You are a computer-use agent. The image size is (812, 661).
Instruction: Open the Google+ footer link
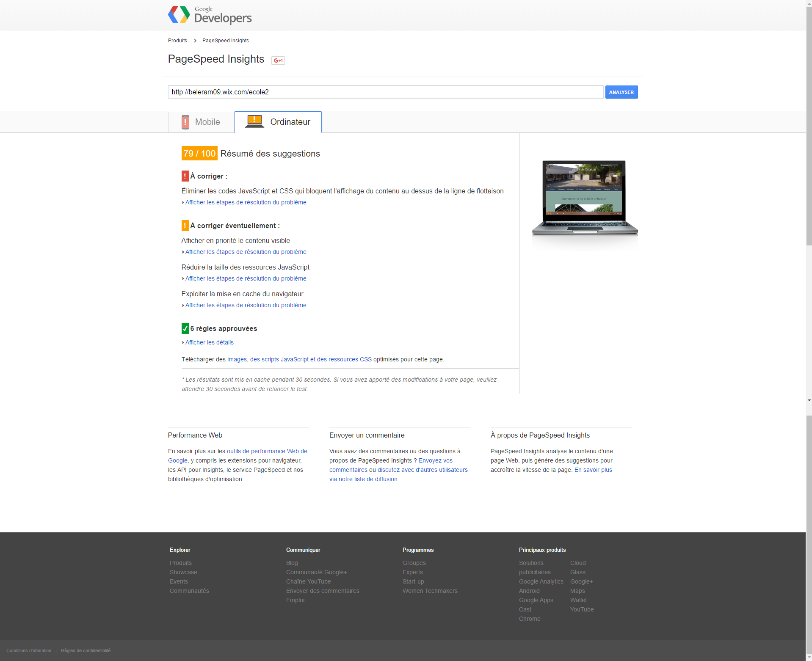pyautogui.click(x=582, y=581)
